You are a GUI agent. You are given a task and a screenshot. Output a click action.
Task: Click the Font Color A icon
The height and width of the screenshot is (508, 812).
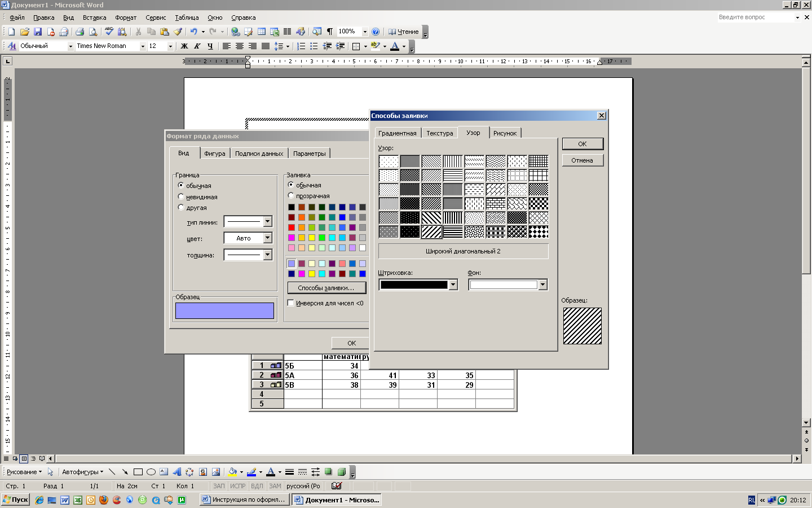coord(395,46)
